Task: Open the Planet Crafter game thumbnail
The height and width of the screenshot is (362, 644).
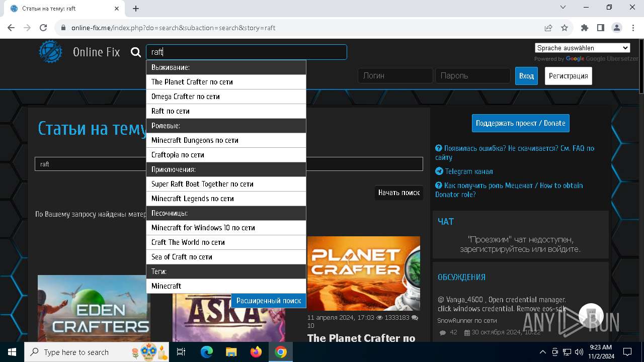Action: point(363,273)
